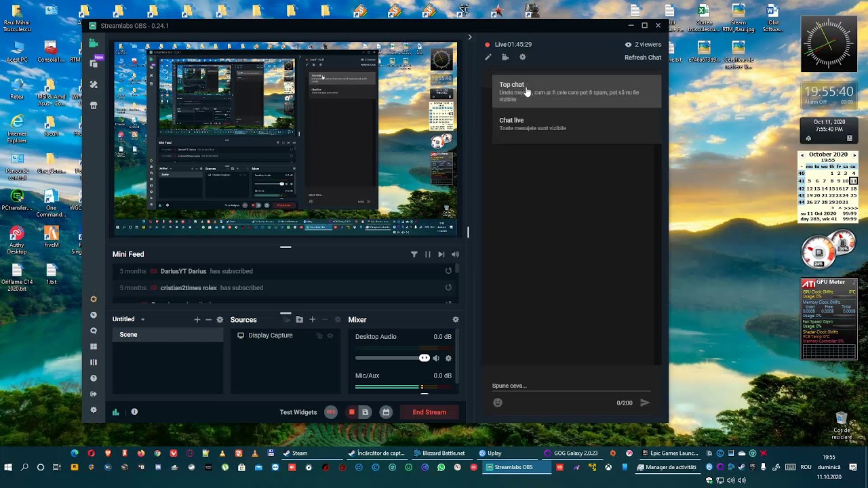
Task: Select the Scene item in scenes list
Action: [167, 335]
